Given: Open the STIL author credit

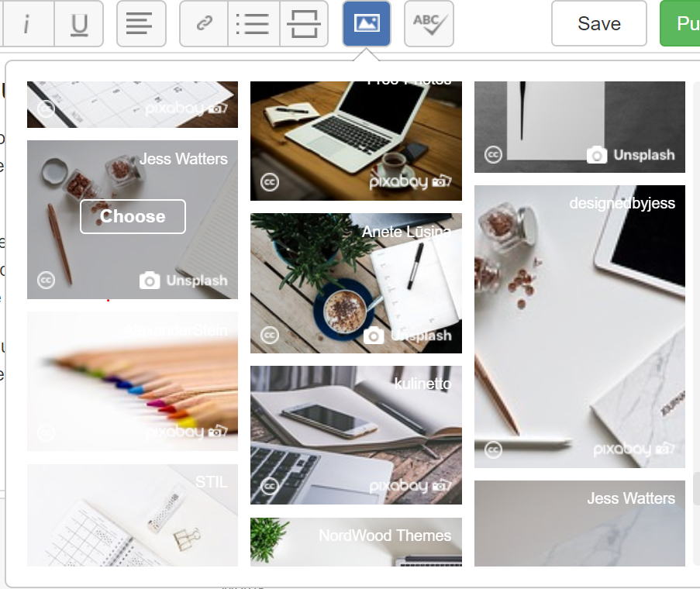Looking at the screenshot, I should click(x=212, y=482).
